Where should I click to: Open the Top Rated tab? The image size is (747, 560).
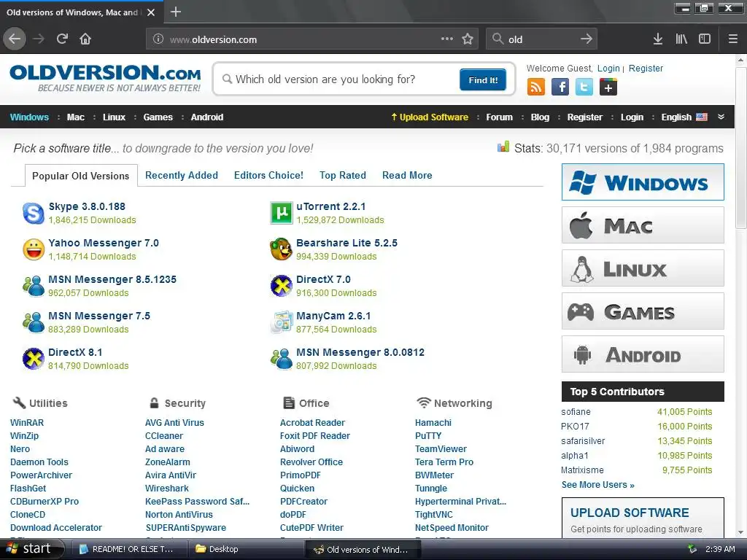[343, 175]
